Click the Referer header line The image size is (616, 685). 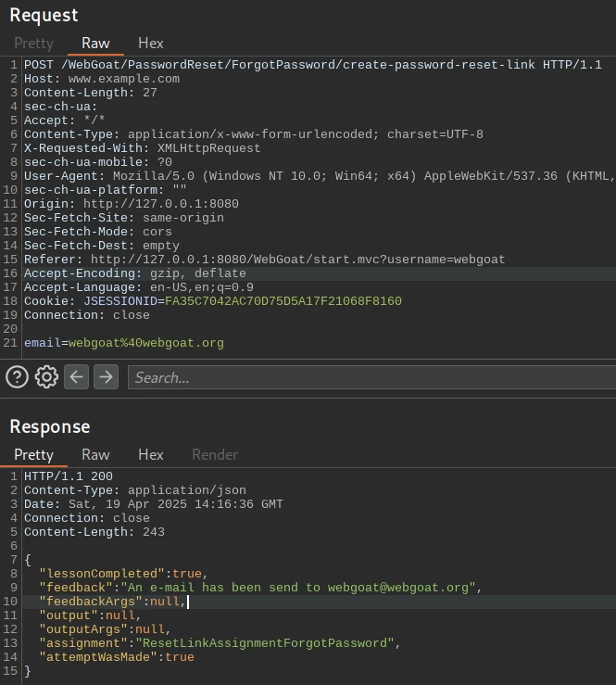(264, 260)
